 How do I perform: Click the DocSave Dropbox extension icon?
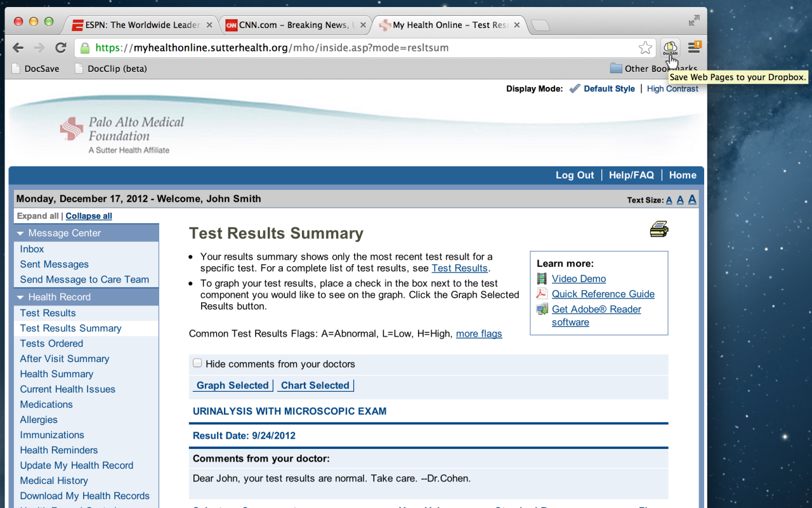tap(671, 48)
